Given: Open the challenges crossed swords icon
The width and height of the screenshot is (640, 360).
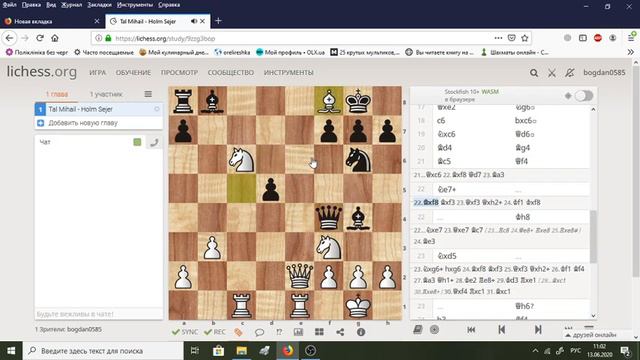Looking at the screenshot, I should click(x=552, y=73).
